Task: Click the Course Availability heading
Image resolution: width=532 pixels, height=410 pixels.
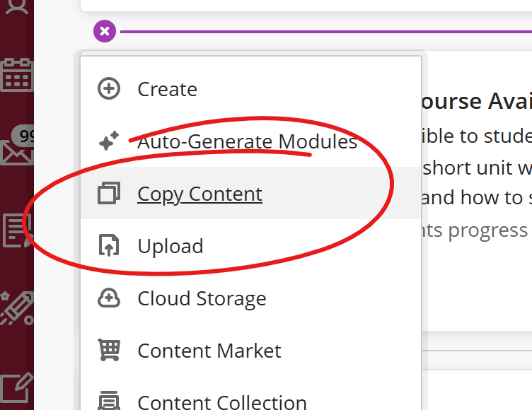Action: coord(476,101)
